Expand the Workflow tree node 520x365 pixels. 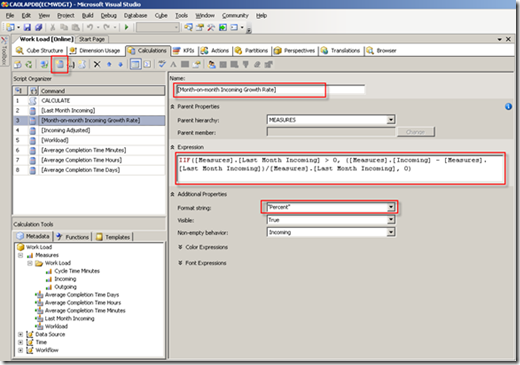[20, 350]
